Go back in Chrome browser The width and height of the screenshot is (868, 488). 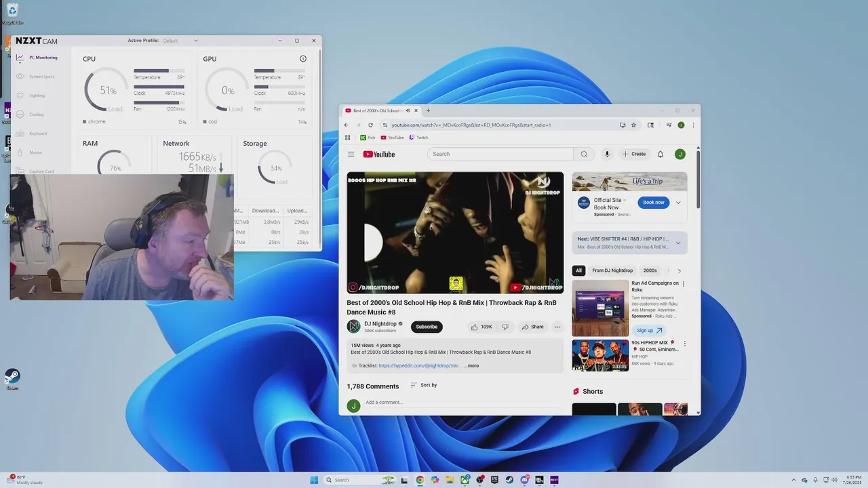pyautogui.click(x=347, y=125)
